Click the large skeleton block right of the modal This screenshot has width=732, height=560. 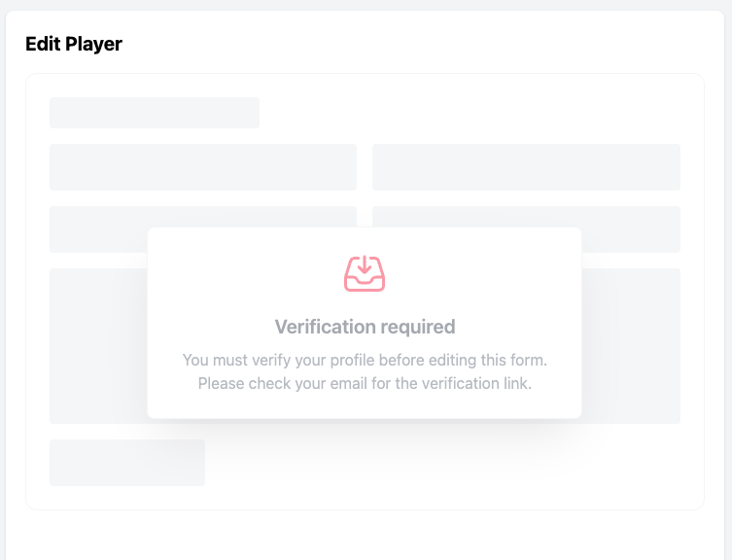coord(631,345)
